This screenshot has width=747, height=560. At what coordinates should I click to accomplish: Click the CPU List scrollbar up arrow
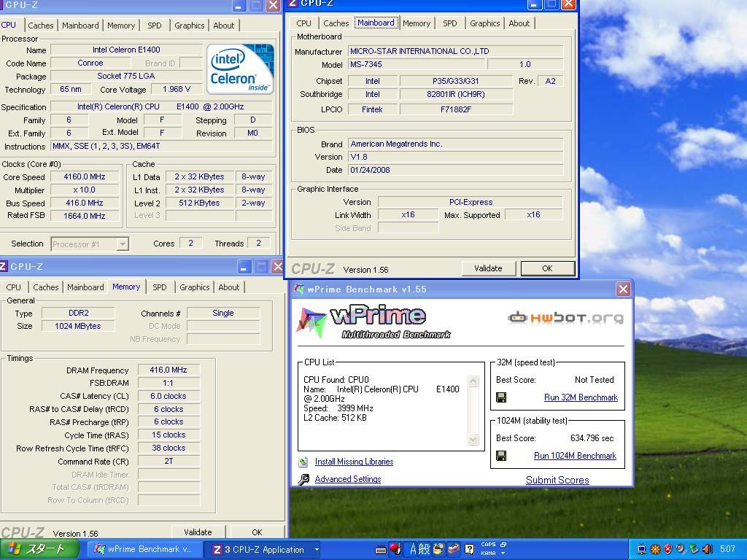(x=473, y=381)
